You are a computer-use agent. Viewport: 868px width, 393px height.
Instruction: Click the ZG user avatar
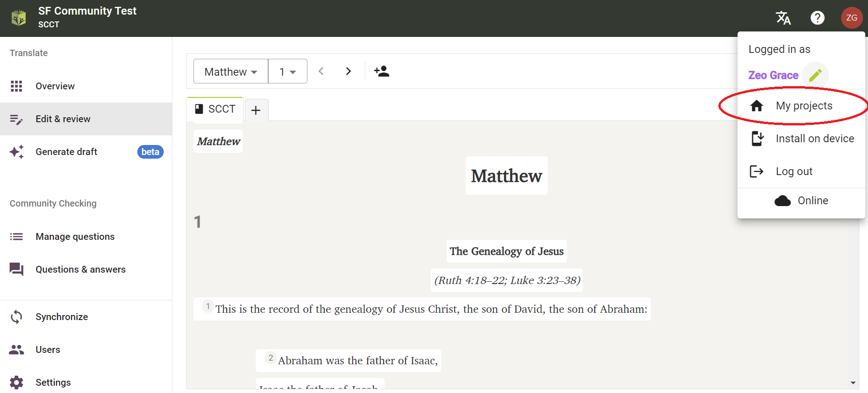851,18
